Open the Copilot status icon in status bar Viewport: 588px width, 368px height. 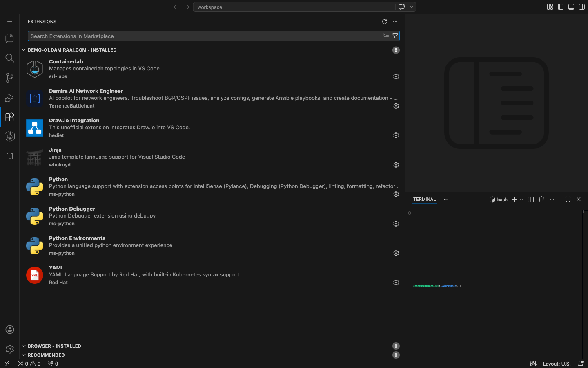point(533,364)
